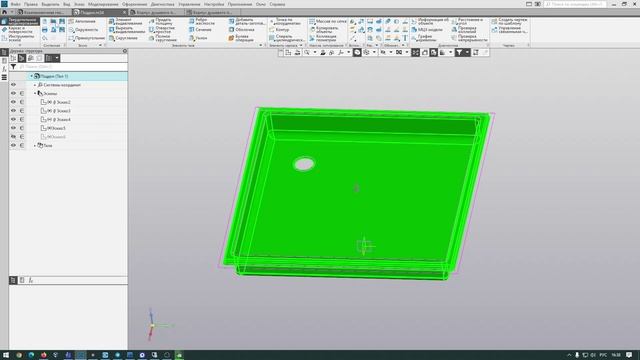Screen dimensions: 640x360
Task: Expand the Система координат tree node
Action: [x=35, y=85]
